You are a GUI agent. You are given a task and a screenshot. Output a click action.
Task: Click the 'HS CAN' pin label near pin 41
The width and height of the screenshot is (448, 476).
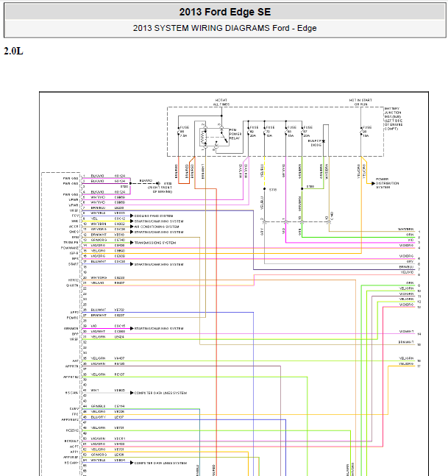(x=71, y=393)
